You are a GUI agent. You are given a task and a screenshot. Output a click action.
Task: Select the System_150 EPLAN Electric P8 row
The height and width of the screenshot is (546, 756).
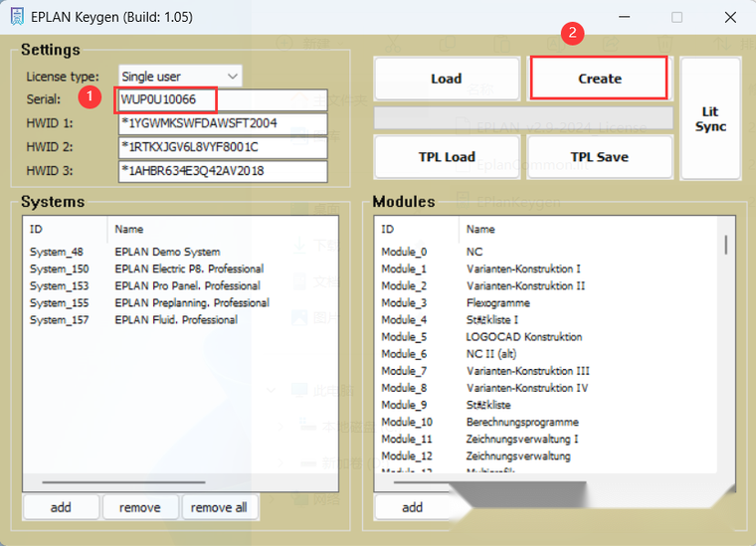180,269
